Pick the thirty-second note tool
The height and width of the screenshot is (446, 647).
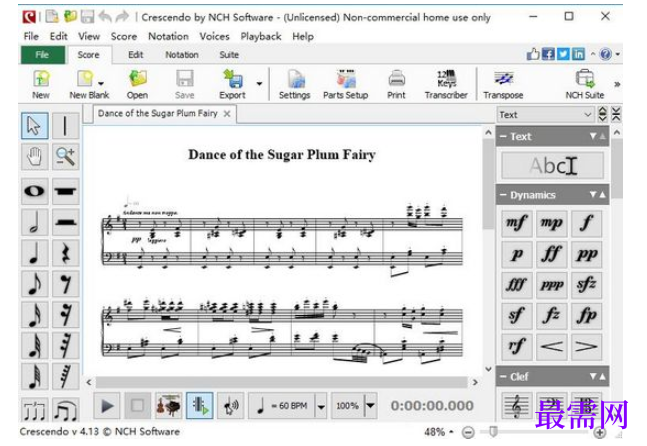coord(35,346)
